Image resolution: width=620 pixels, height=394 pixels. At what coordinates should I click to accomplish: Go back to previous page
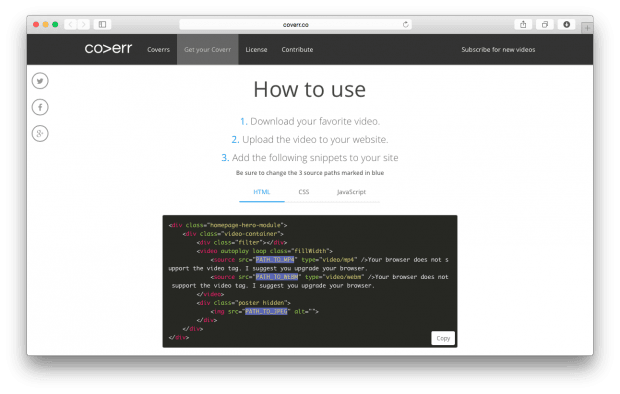pyautogui.click(x=70, y=25)
